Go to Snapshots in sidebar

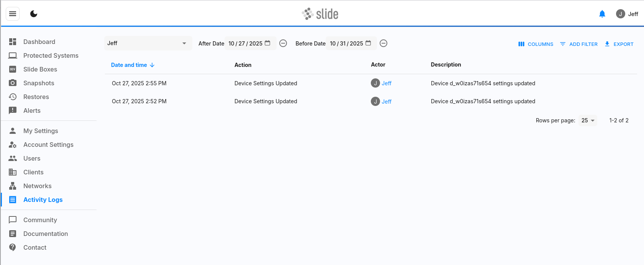39,83
